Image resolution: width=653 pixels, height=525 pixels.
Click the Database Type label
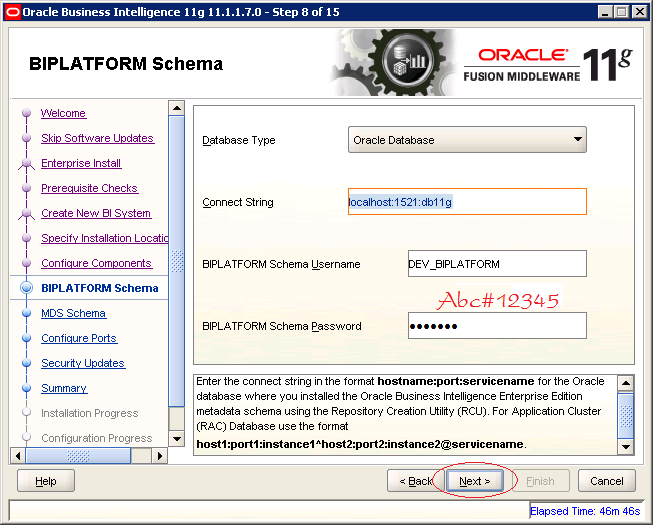[x=239, y=140]
